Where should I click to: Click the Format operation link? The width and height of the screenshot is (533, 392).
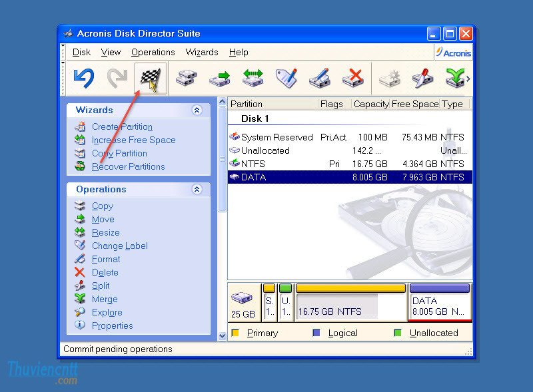106,259
